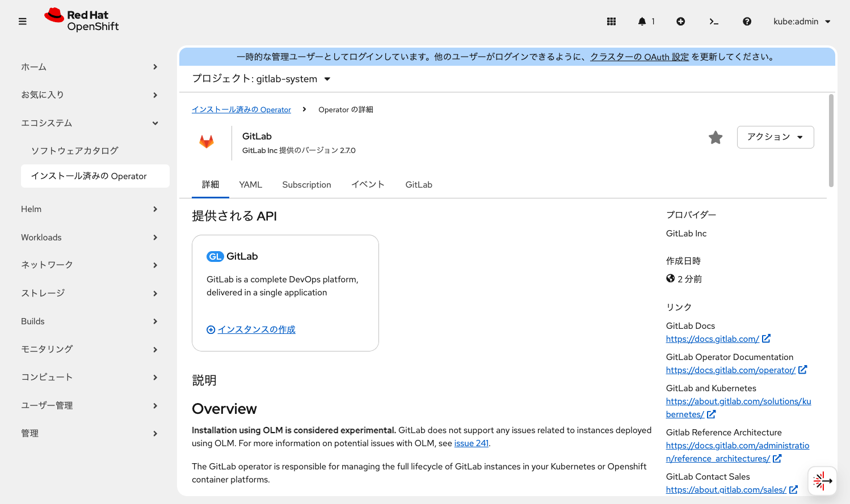Open the help question mark menu

coord(747,21)
